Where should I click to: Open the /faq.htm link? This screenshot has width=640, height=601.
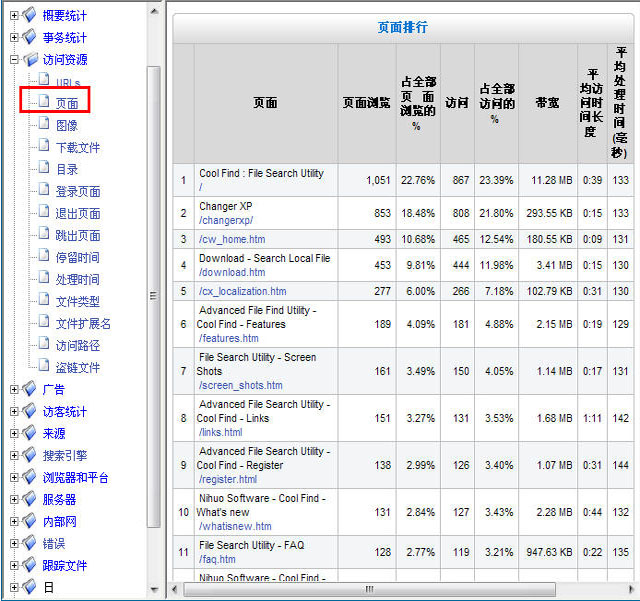point(217,559)
